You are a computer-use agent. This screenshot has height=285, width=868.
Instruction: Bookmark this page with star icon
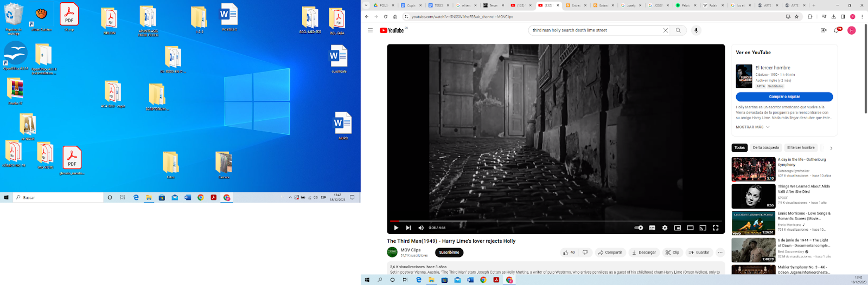[x=797, y=17]
